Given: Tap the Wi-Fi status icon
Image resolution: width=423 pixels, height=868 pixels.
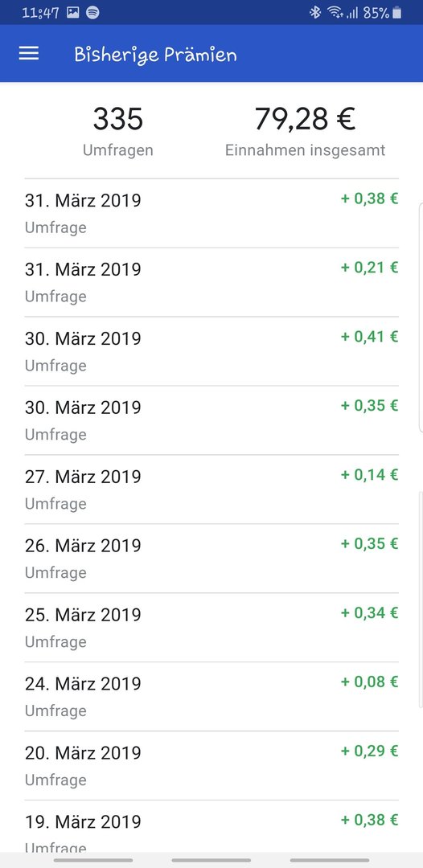Looking at the screenshot, I should click(x=335, y=13).
